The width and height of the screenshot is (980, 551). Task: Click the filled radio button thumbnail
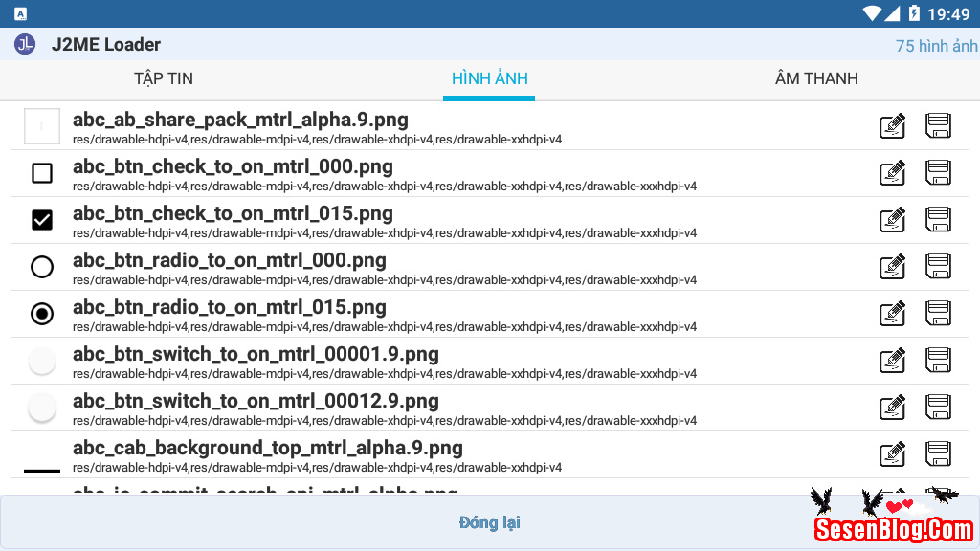[x=42, y=314]
